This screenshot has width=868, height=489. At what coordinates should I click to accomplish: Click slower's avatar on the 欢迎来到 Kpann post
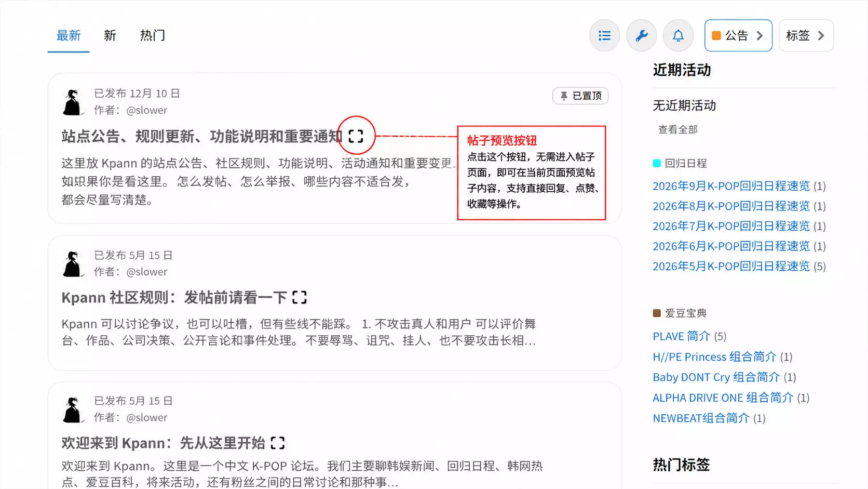tap(73, 409)
